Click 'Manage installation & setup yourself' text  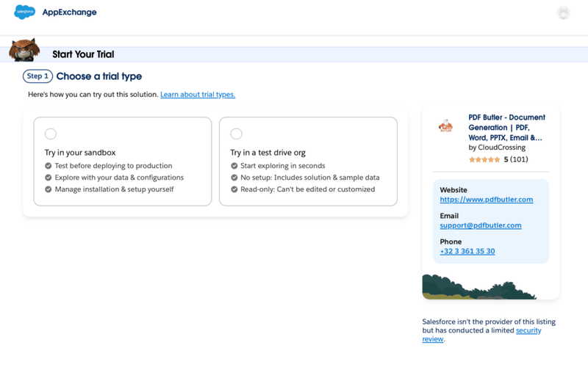(115, 189)
